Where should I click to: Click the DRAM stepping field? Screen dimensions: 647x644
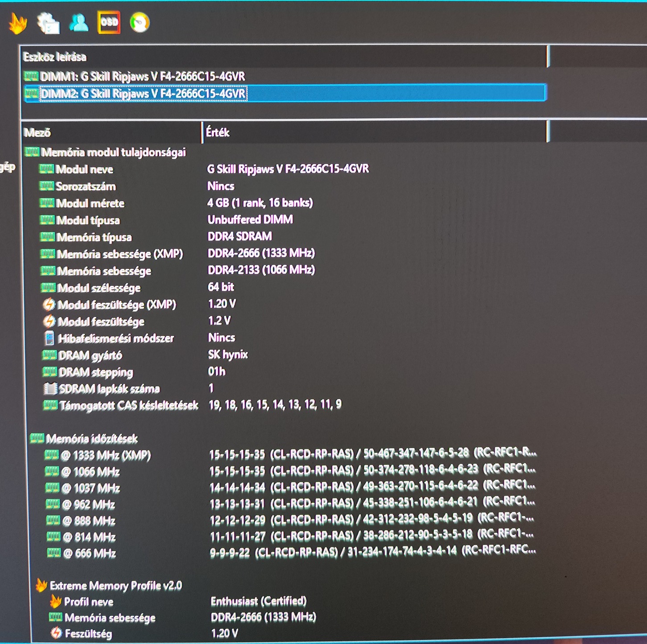(x=88, y=372)
